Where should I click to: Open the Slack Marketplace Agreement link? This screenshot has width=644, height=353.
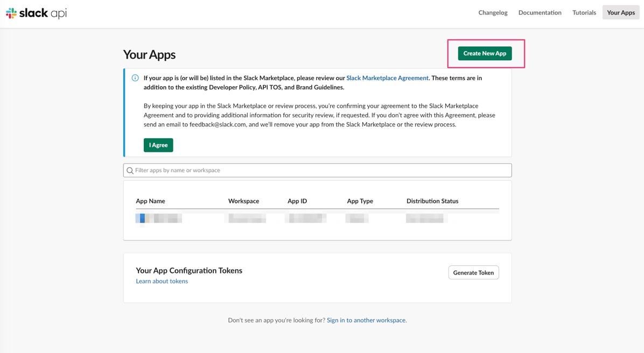(x=387, y=78)
